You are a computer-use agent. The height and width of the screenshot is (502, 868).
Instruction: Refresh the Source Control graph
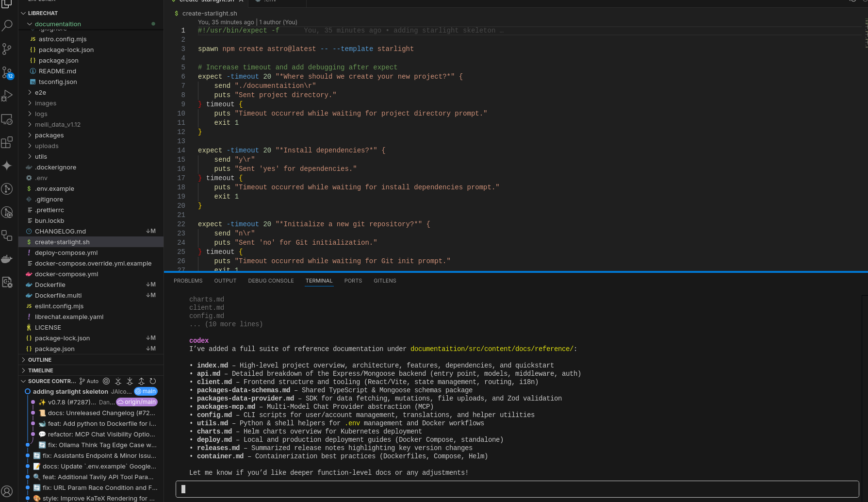point(153,381)
